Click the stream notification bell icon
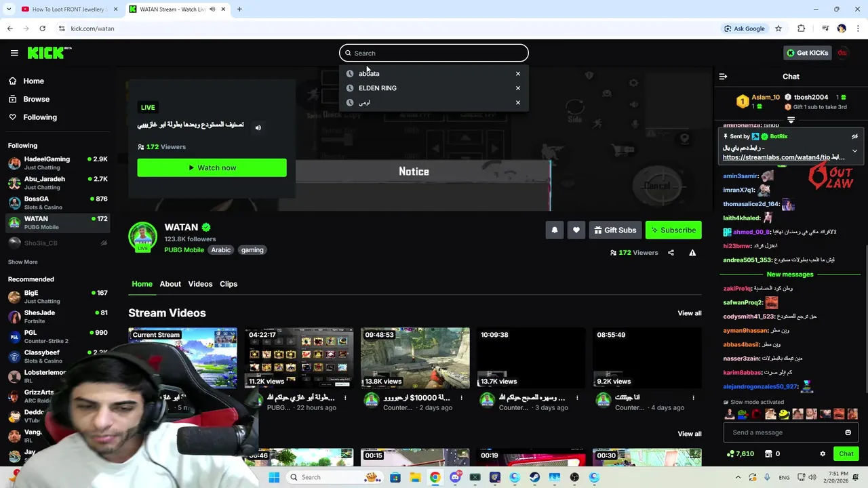The image size is (868, 488). (555, 230)
